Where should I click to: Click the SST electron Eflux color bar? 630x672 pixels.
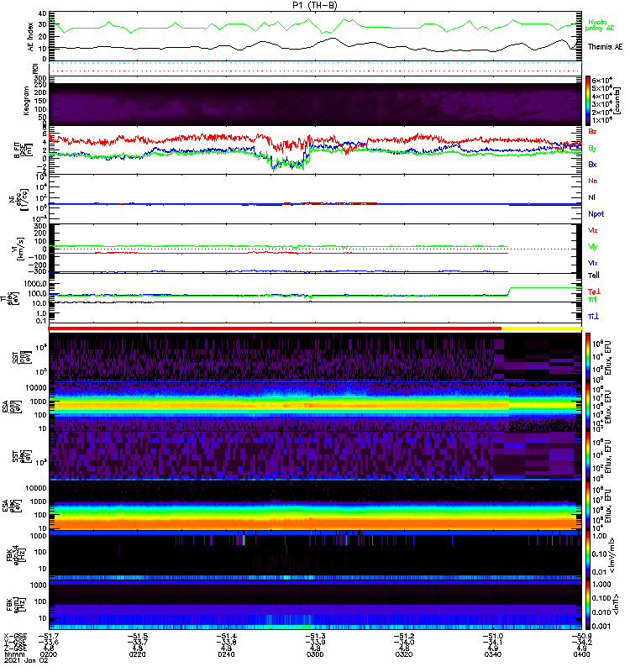[588, 456]
